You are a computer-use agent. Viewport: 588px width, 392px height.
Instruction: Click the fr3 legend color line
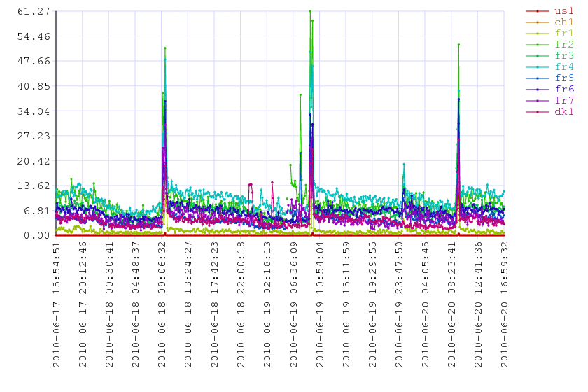(x=538, y=56)
